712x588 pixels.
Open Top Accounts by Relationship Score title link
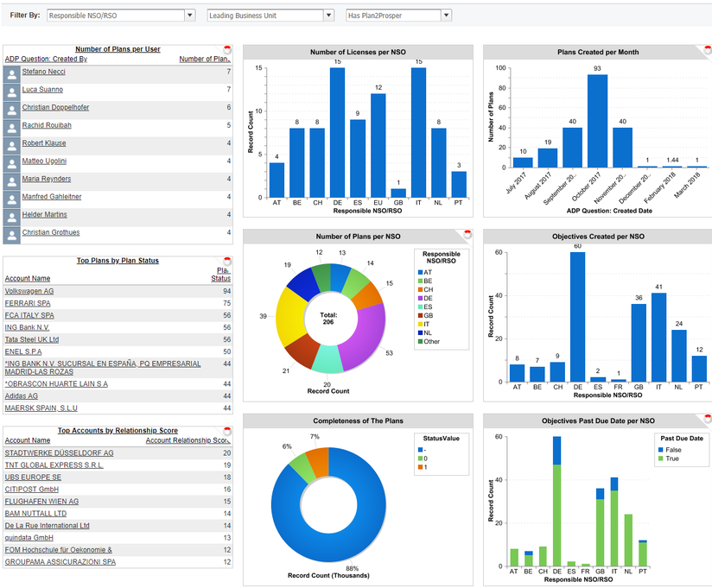point(118,431)
